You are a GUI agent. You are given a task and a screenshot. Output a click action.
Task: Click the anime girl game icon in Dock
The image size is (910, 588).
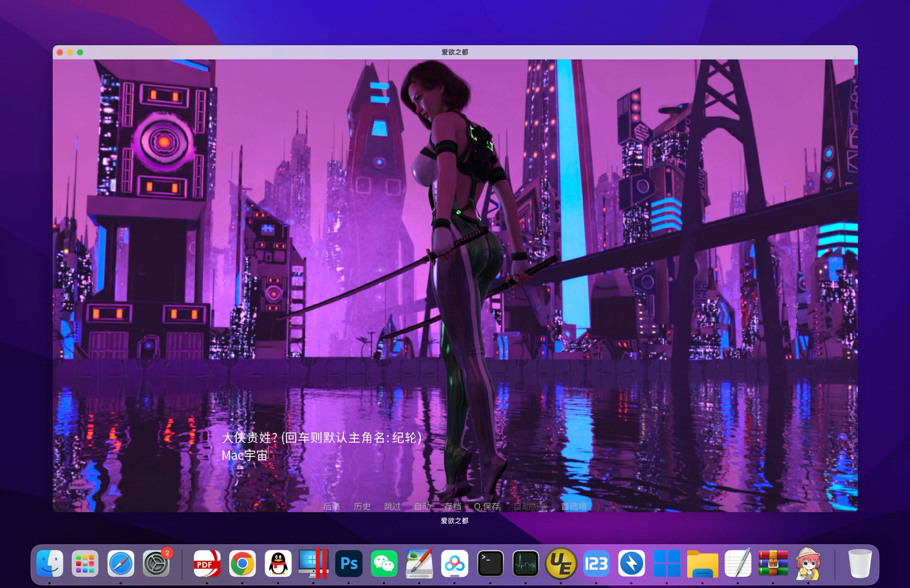808,564
